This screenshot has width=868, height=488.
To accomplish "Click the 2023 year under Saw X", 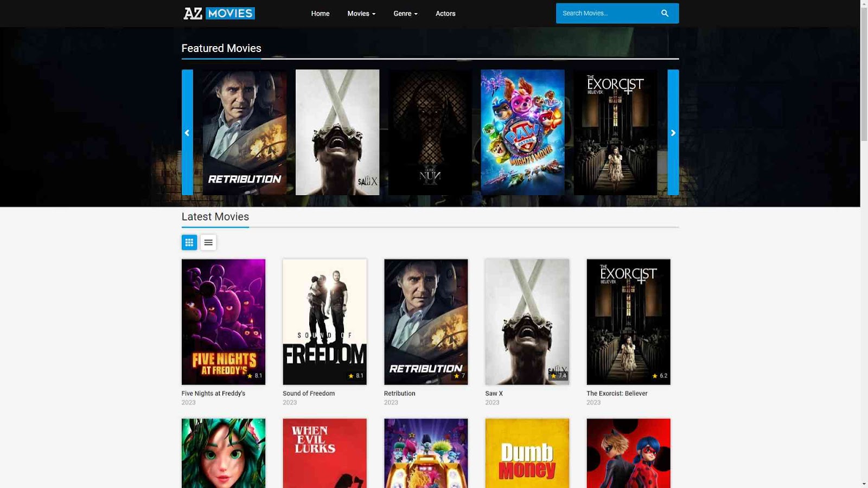I will [x=493, y=403].
